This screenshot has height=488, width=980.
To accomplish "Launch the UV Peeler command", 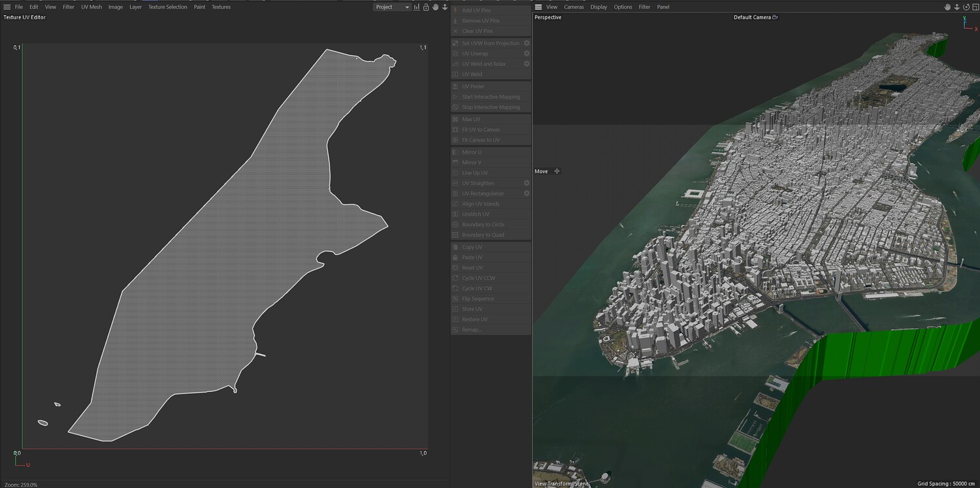I will click(491, 86).
